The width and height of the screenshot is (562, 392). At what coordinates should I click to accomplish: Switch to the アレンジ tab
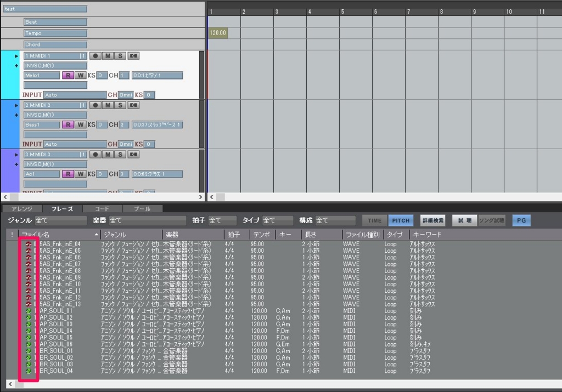tap(22, 209)
